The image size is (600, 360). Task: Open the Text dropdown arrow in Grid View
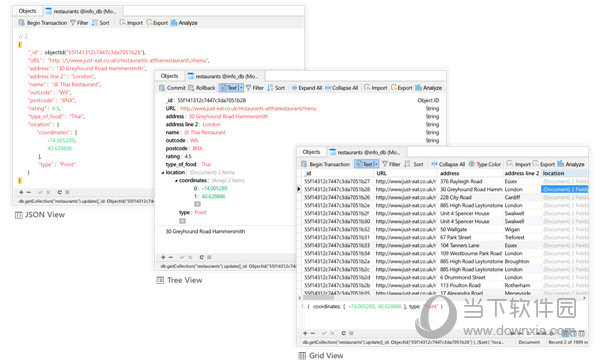(x=377, y=164)
